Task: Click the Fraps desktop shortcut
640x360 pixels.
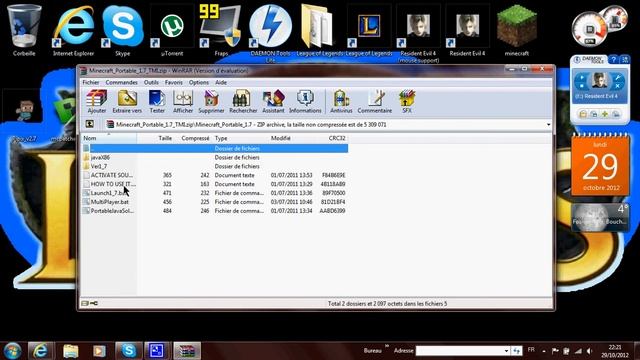Action: tap(221, 30)
